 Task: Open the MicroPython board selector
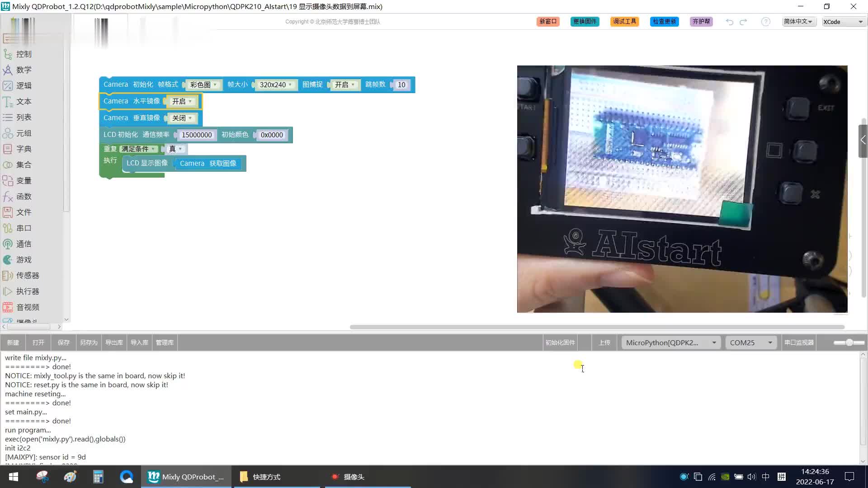coord(671,343)
